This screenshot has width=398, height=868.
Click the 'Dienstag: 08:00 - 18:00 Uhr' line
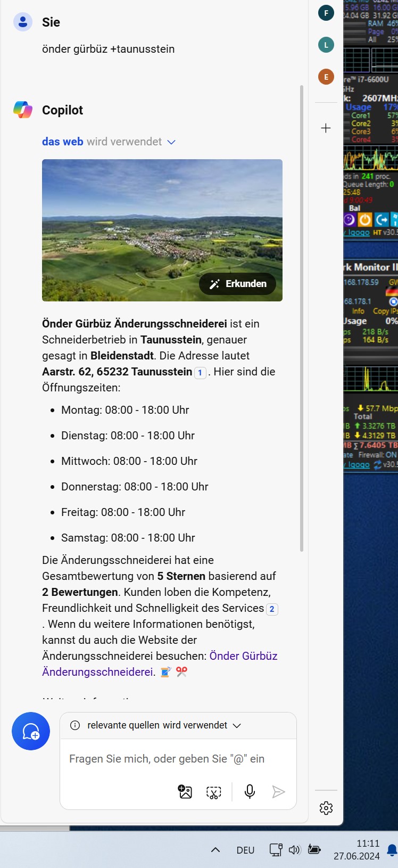coord(128,436)
